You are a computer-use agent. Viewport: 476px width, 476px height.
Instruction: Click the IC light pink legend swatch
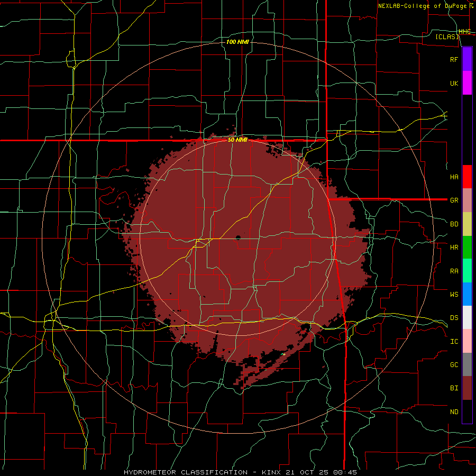[467, 341]
